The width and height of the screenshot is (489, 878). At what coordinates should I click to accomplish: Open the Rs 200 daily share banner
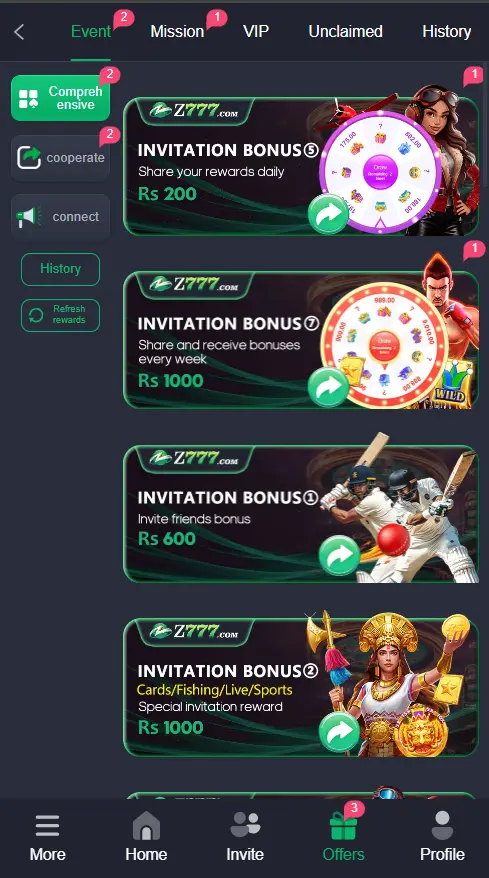[301, 166]
